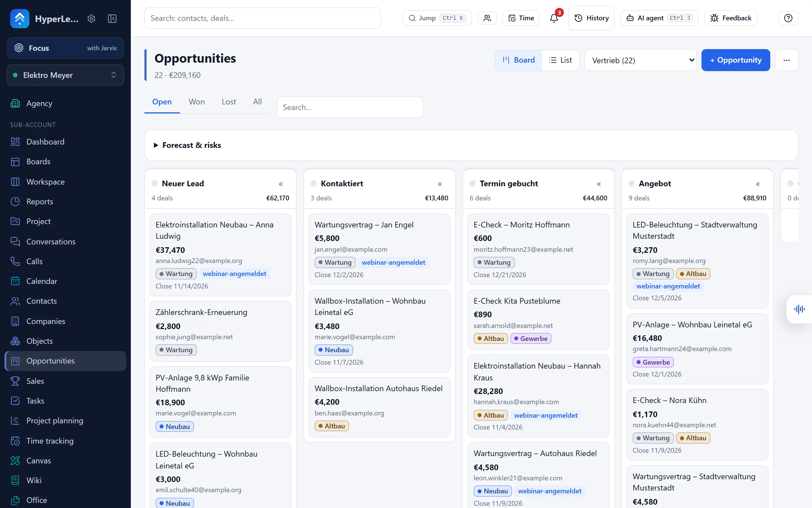Viewport: 812px width, 508px height.
Task: Collapse the Kontaktiert column
Action: click(x=440, y=184)
